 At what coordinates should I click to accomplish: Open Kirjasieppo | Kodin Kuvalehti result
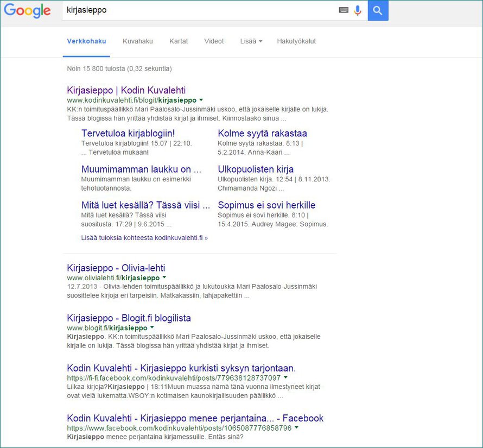126,90
